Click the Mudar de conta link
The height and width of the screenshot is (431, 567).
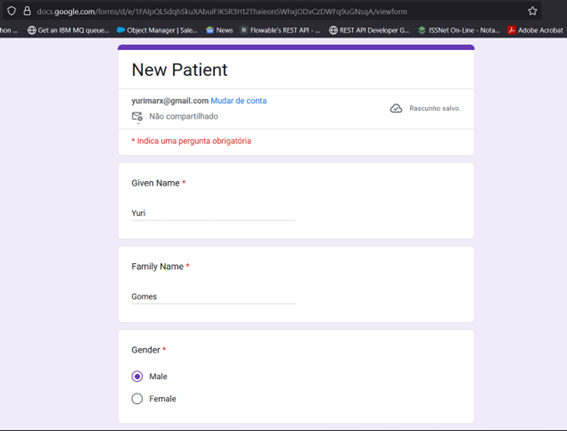pyautogui.click(x=239, y=101)
